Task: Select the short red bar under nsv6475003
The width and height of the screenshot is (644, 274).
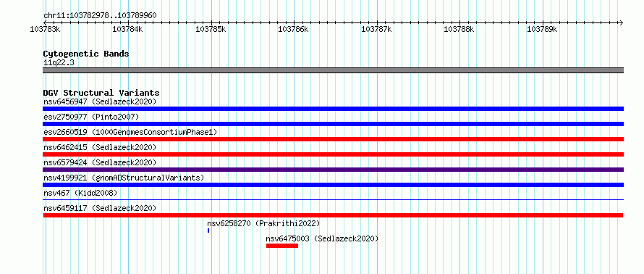Action: [282, 246]
